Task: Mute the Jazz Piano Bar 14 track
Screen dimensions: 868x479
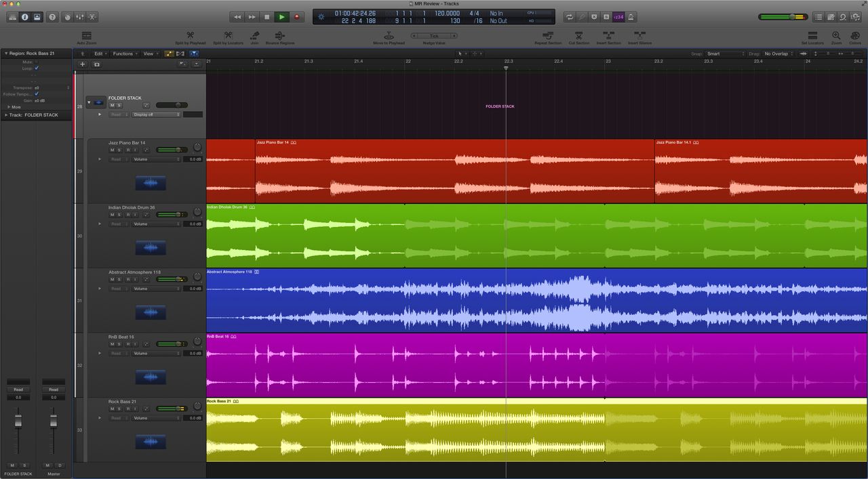Action: (x=112, y=150)
